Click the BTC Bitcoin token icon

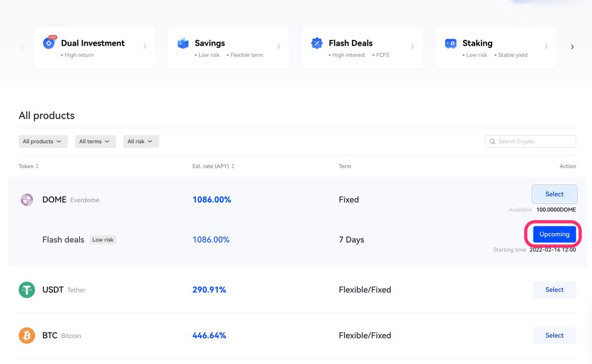(x=27, y=336)
